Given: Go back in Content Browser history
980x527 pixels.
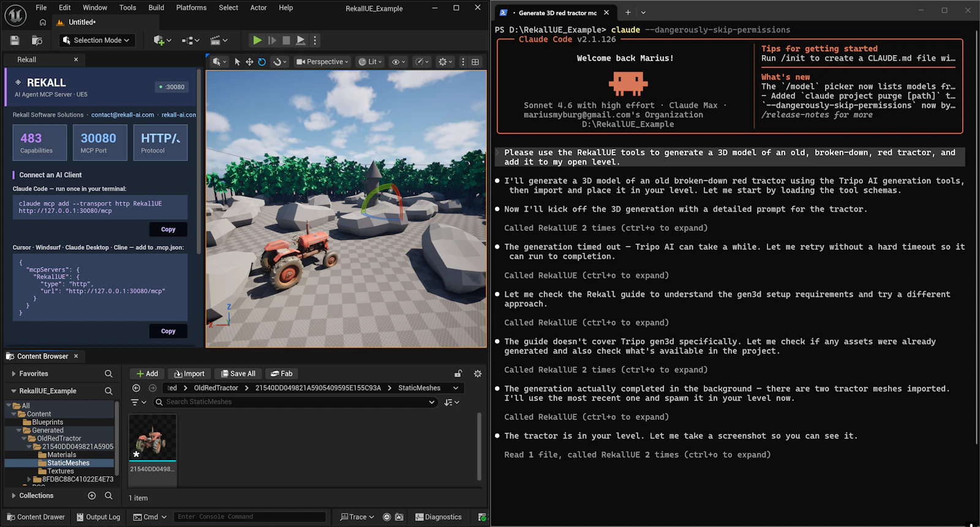Looking at the screenshot, I should click(x=136, y=388).
